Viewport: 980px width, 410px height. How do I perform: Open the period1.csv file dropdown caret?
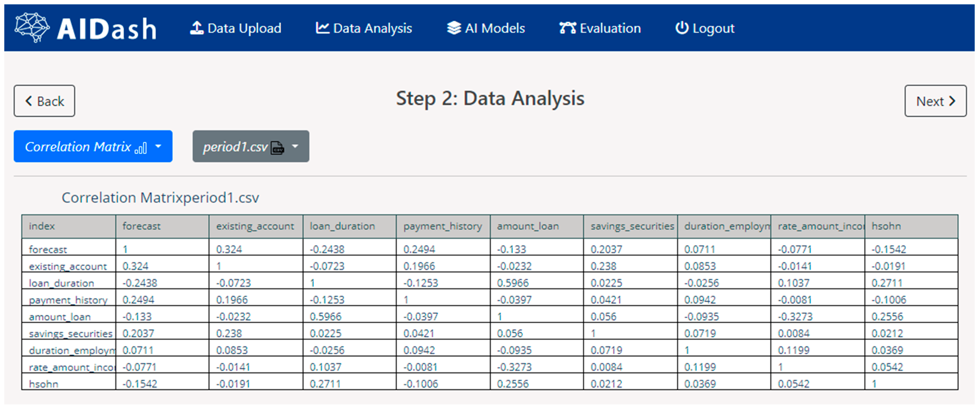coord(295,146)
